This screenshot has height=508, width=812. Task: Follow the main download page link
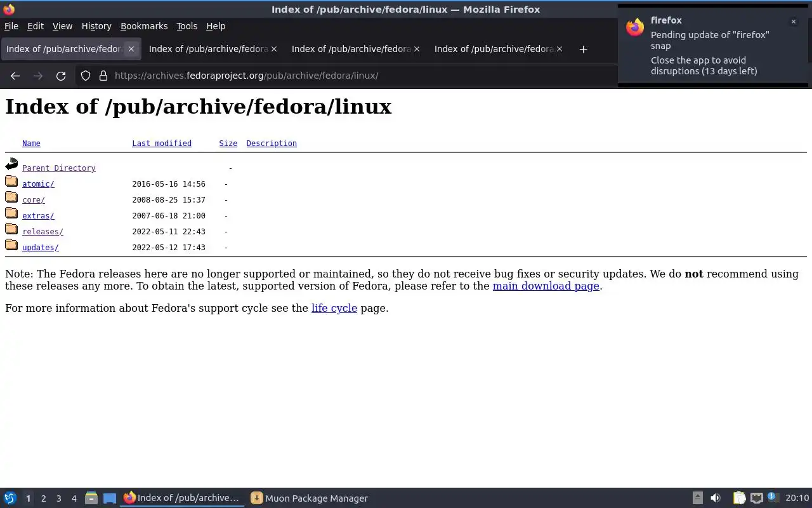pyautogui.click(x=546, y=286)
